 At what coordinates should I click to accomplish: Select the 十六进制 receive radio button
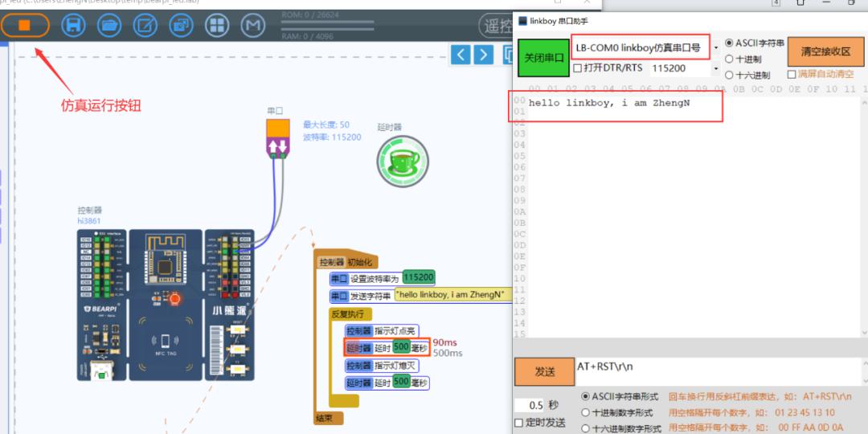729,75
